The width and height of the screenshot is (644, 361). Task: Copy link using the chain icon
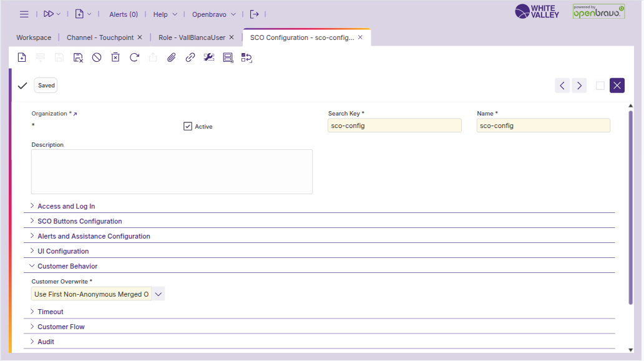click(x=190, y=57)
